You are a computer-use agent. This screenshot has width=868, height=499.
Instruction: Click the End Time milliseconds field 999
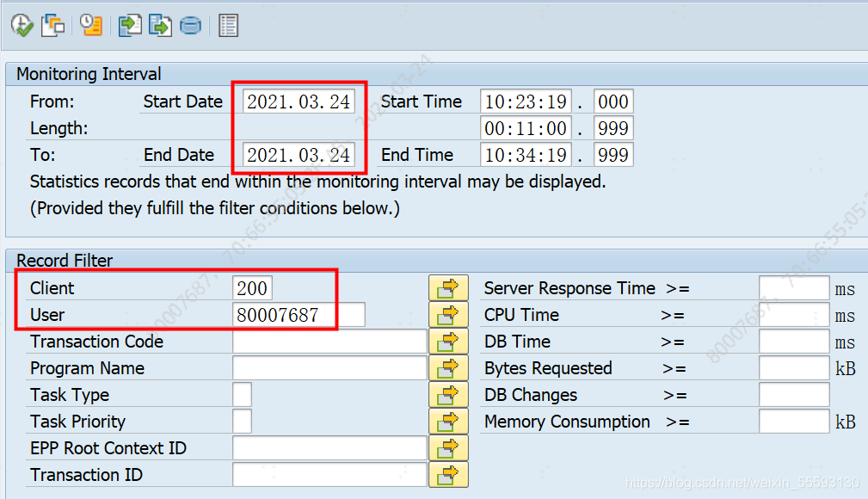click(613, 155)
